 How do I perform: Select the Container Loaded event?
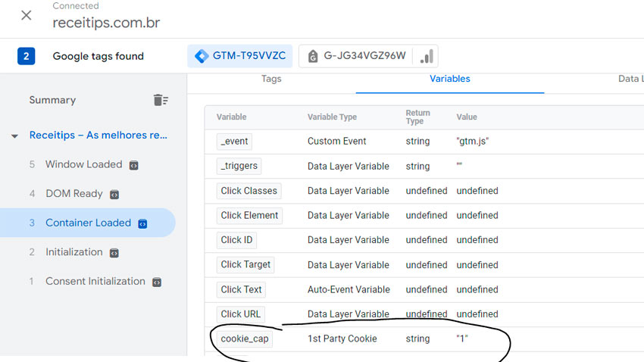click(x=88, y=223)
